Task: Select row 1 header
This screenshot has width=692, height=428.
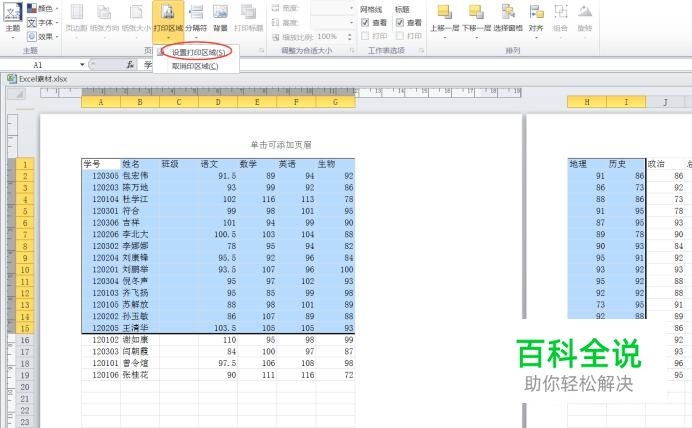Action: 25,165
